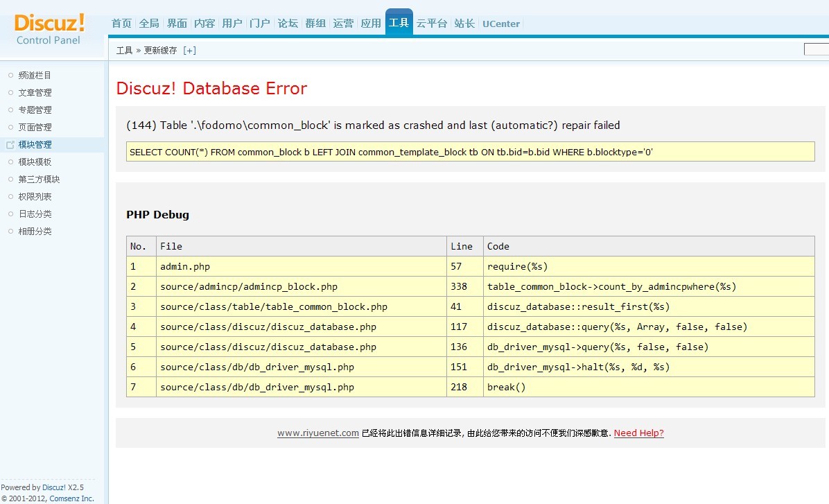Click the PHP Debug heading
The width and height of the screenshot is (829, 504).
point(157,215)
